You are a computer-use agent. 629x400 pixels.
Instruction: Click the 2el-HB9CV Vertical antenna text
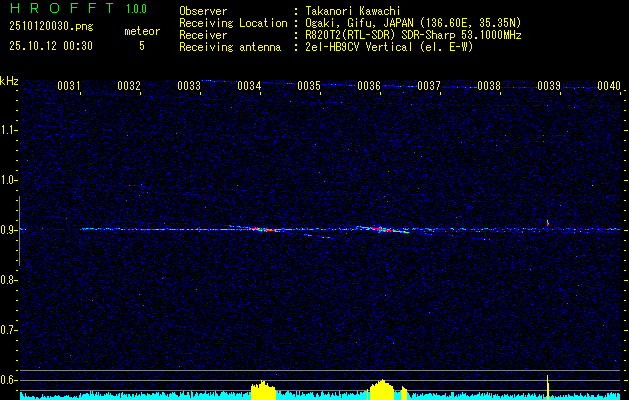click(x=390, y=47)
